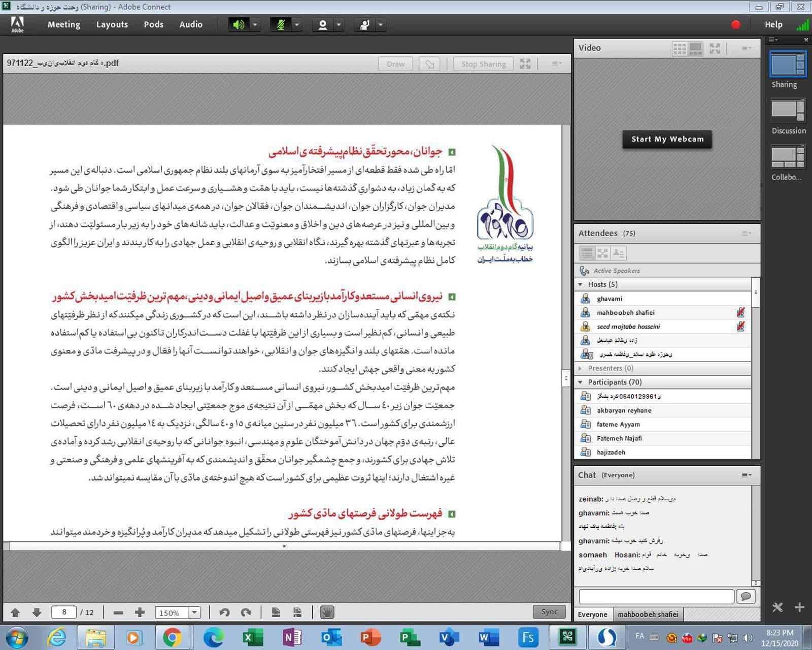Zoom in the document with plus icon
Viewport: 812px width, 650px height.
coord(140,612)
